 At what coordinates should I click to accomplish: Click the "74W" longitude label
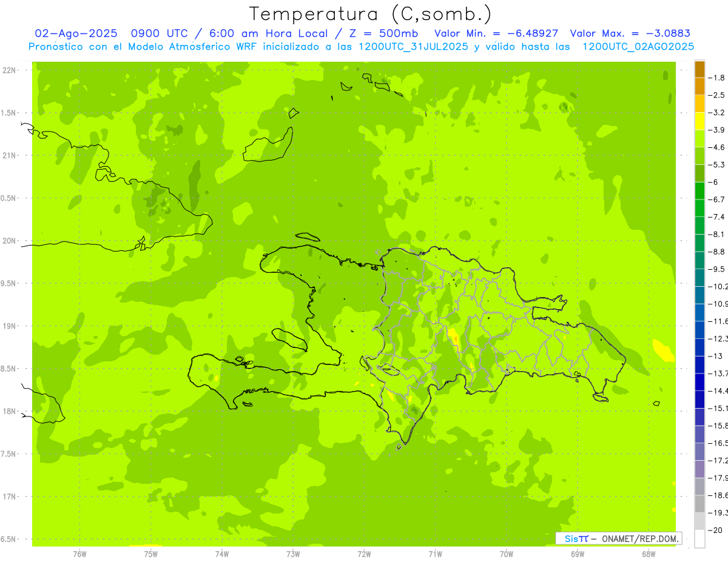coord(222,554)
